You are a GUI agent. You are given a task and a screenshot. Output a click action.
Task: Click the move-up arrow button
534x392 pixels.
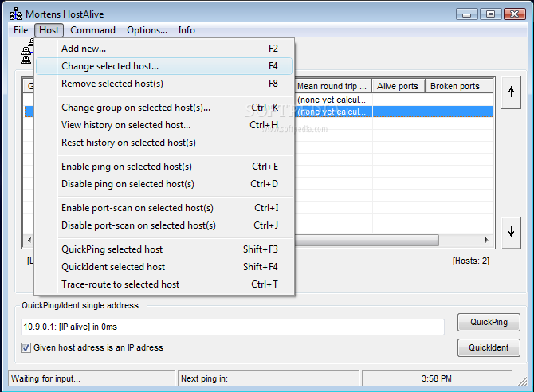pos(511,92)
